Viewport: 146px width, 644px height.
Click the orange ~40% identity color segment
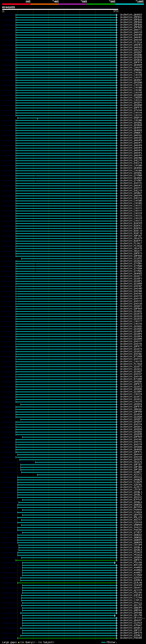coord(45,4)
